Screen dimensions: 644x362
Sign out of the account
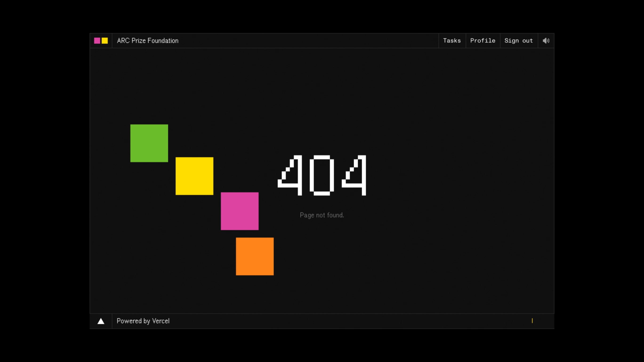(519, 41)
